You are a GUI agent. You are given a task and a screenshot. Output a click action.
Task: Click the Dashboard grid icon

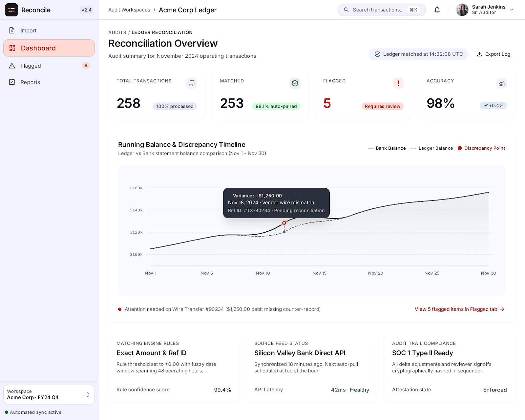[12, 48]
